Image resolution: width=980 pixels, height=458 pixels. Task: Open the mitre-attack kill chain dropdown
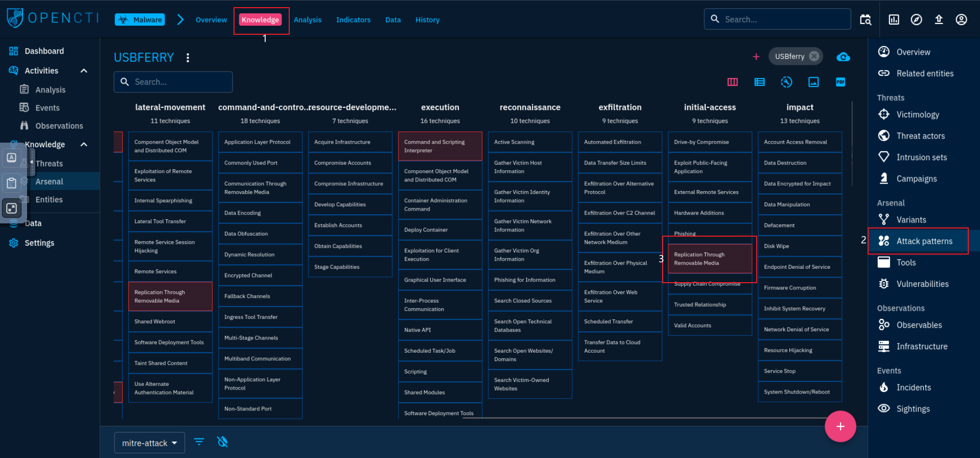coord(149,443)
